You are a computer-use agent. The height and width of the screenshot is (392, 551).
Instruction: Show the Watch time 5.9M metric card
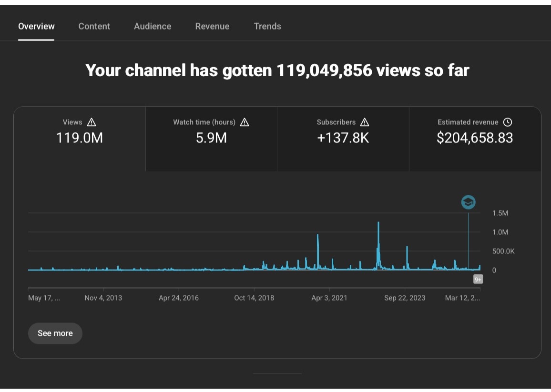coord(211,139)
